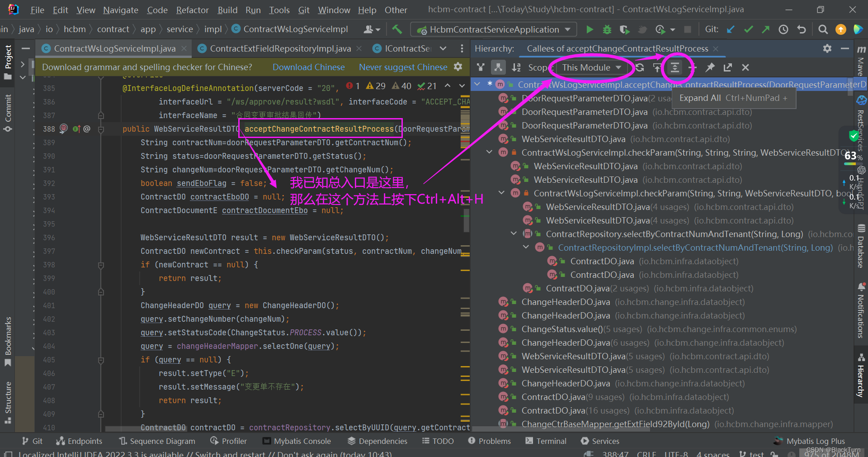Open Scope This Module dropdown
This screenshot has height=457, width=868.
pyautogui.click(x=592, y=67)
